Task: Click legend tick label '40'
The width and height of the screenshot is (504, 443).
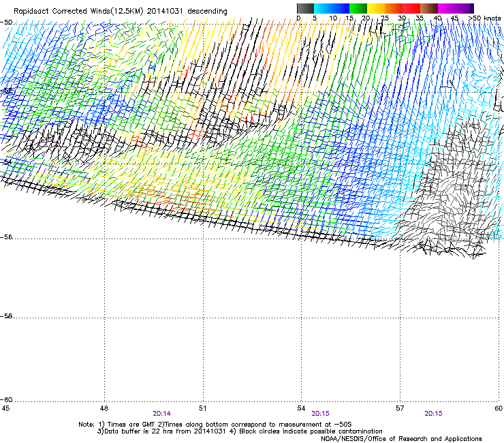Action: 437,18
